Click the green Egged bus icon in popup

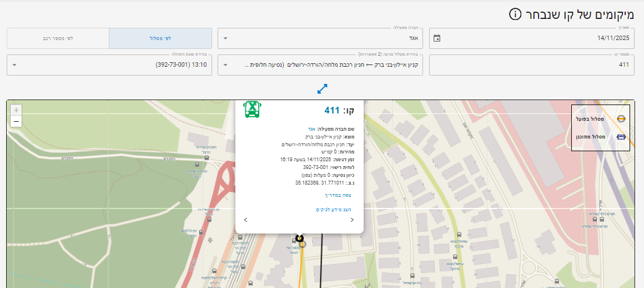pyautogui.click(x=251, y=110)
